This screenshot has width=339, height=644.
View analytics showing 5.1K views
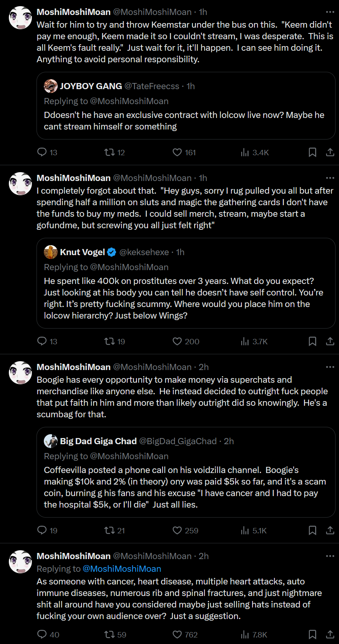[x=254, y=530]
